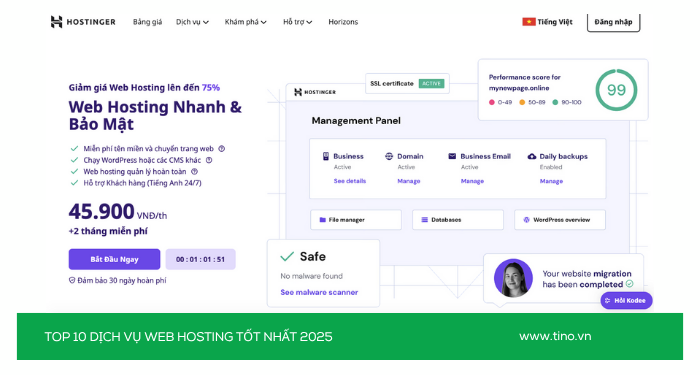Expand the Hỗ trợ dropdown menu
This screenshot has width=700, height=375.
(297, 22)
